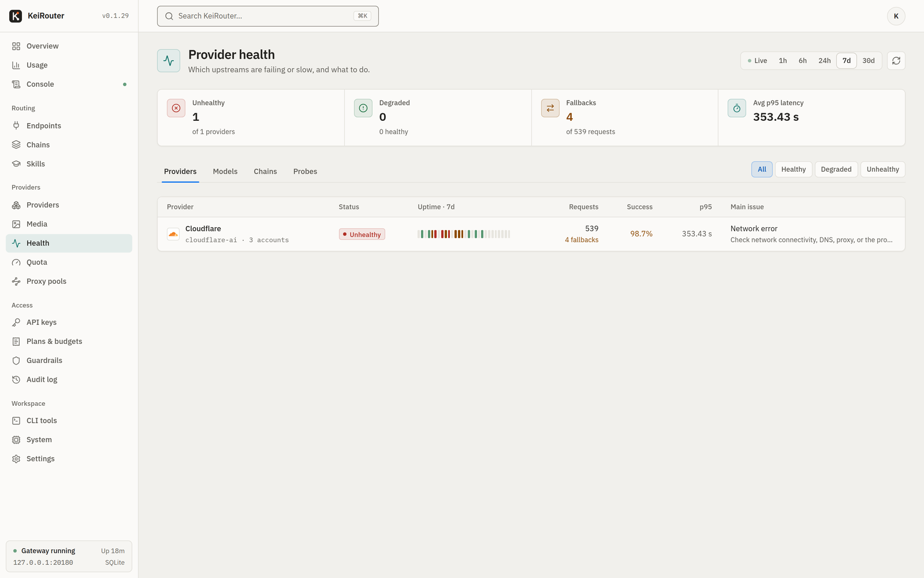Open Providers via its sidebar cubes icon

16,205
